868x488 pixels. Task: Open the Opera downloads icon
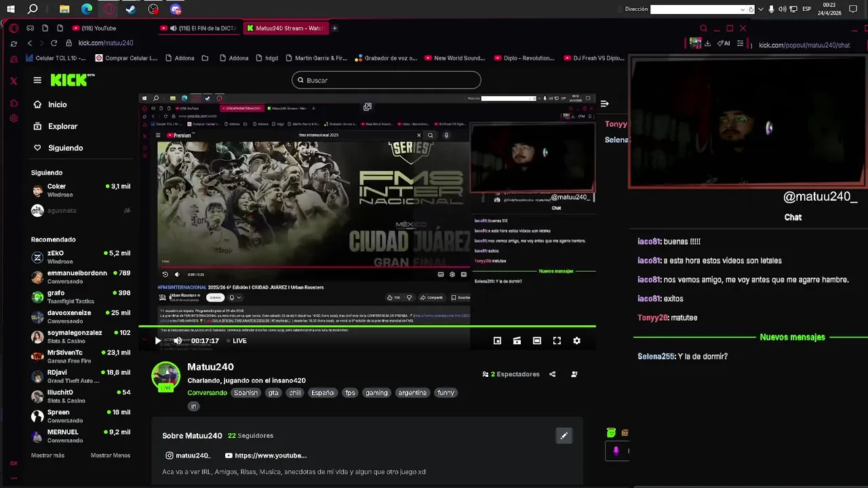tap(707, 43)
